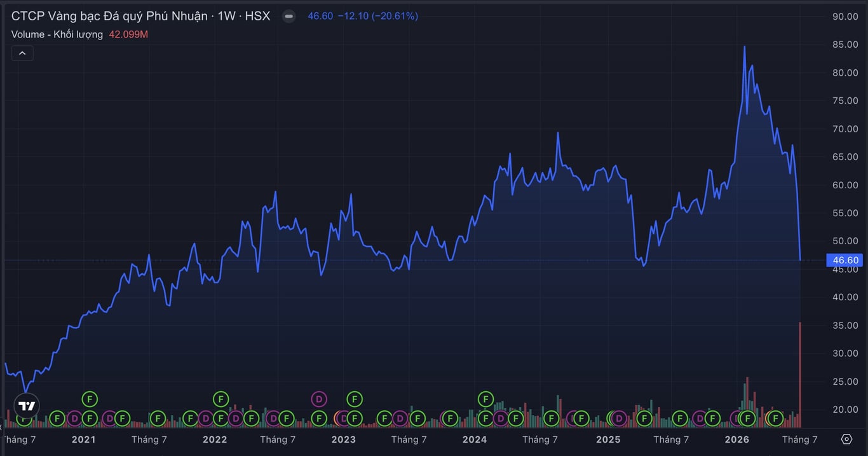The width and height of the screenshot is (868, 456).
Task: Collapse the indicator legend chevron
Action: coord(22,53)
